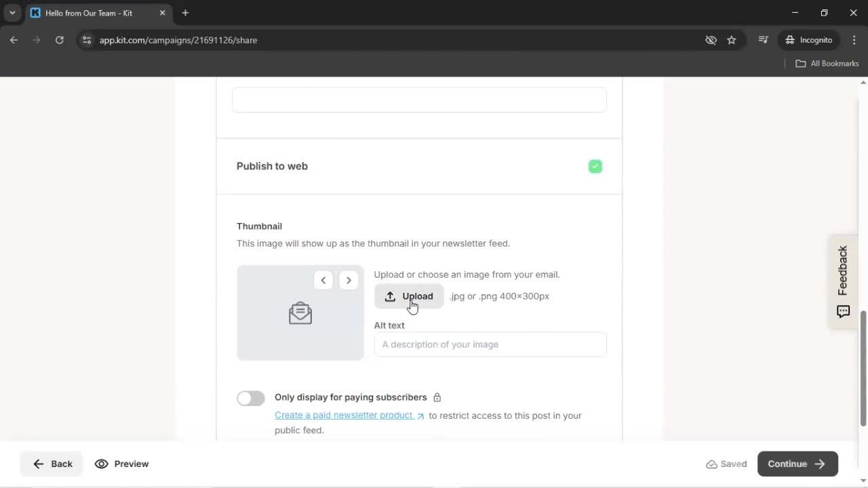868x488 pixels.
Task: Reload the page with the refresh icon
Action: tap(59, 40)
